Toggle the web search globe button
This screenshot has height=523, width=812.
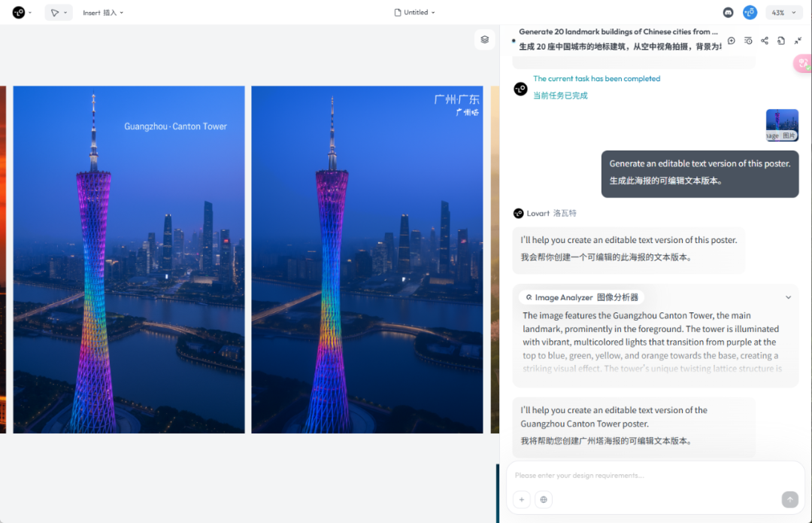tap(544, 499)
